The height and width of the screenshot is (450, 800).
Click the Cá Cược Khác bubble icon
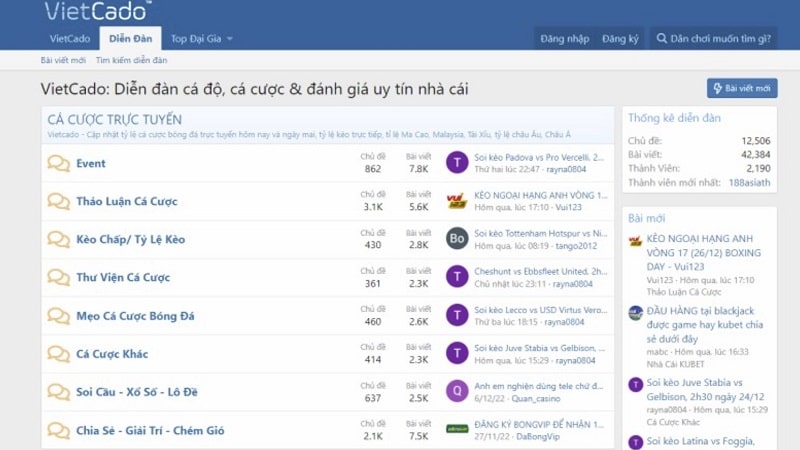click(x=59, y=354)
